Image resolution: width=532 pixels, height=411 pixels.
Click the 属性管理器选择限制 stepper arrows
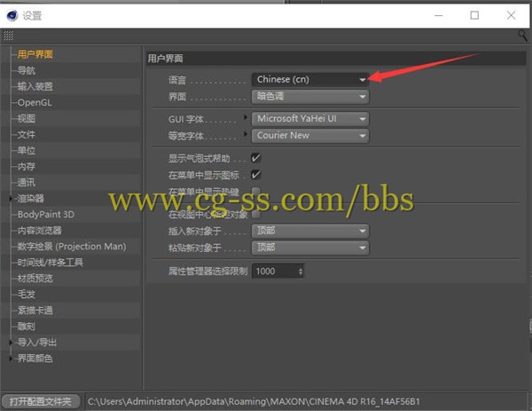point(301,272)
